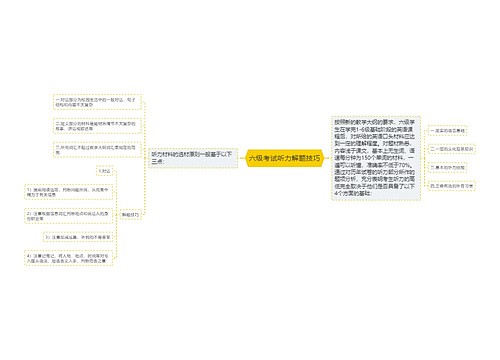Viewport: 500px width, 360px height.
Task: Select tip node starting with 1)
Action: coord(68,192)
